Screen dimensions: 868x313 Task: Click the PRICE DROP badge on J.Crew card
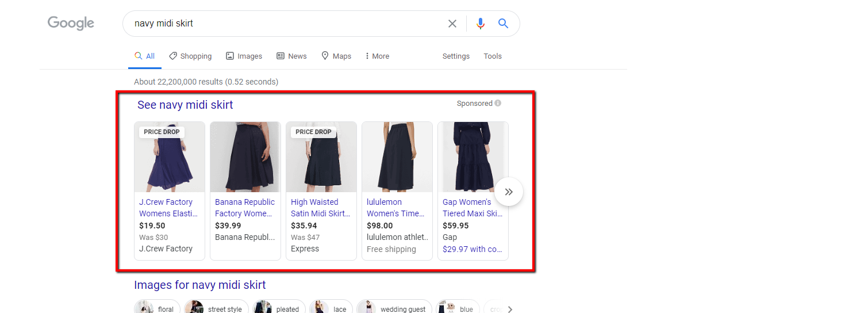pos(162,132)
